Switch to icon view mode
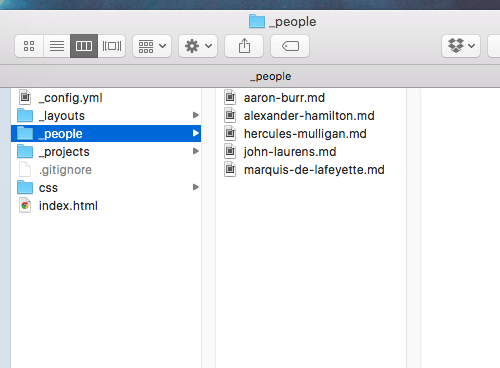This screenshot has height=368, width=500. click(29, 46)
